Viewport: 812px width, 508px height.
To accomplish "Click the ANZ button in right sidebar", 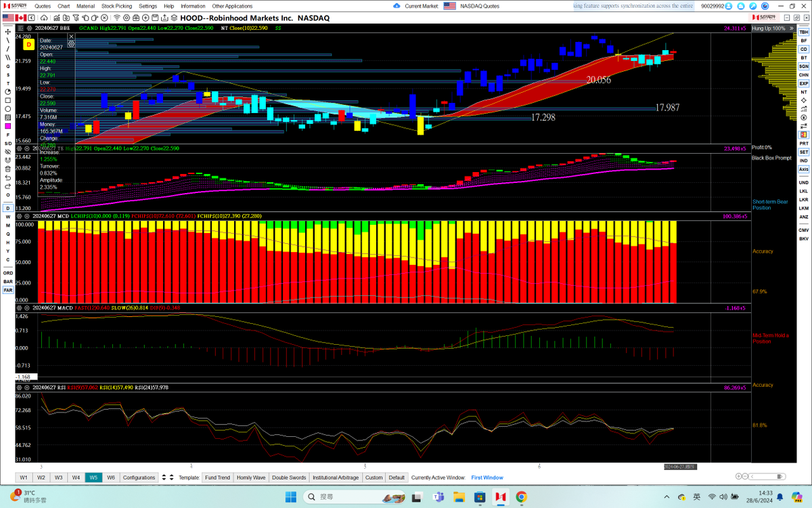I will point(803,217).
